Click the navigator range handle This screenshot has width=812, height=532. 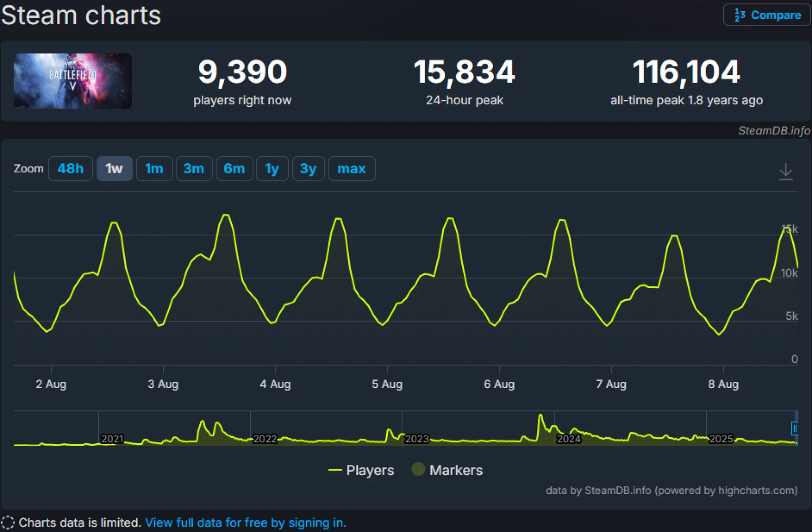[795, 428]
